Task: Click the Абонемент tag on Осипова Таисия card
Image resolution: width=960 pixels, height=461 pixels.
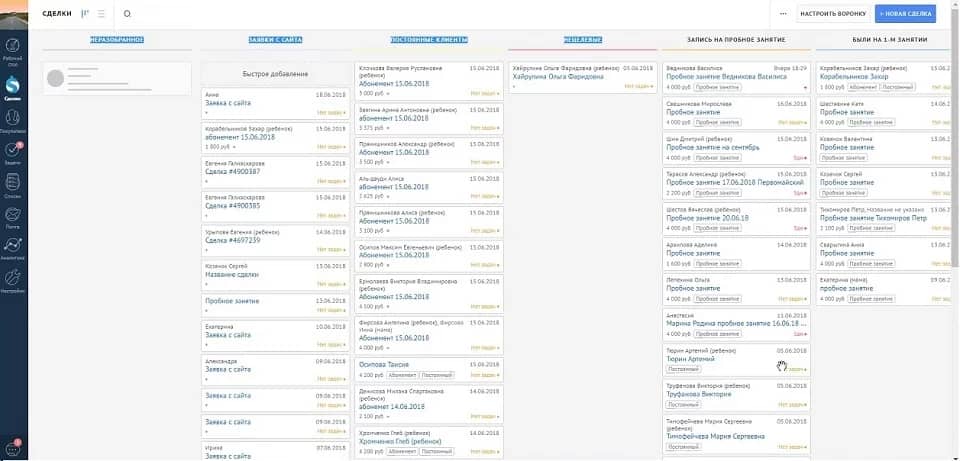Action: [402, 375]
